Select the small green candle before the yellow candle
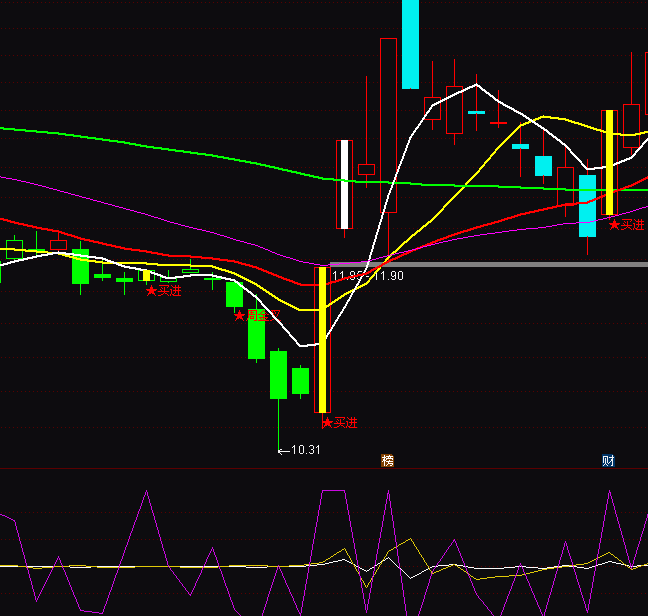The image size is (648, 616). pyautogui.click(x=300, y=381)
